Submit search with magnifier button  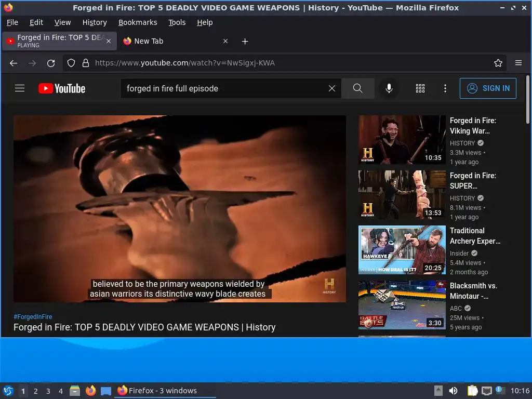(x=357, y=88)
